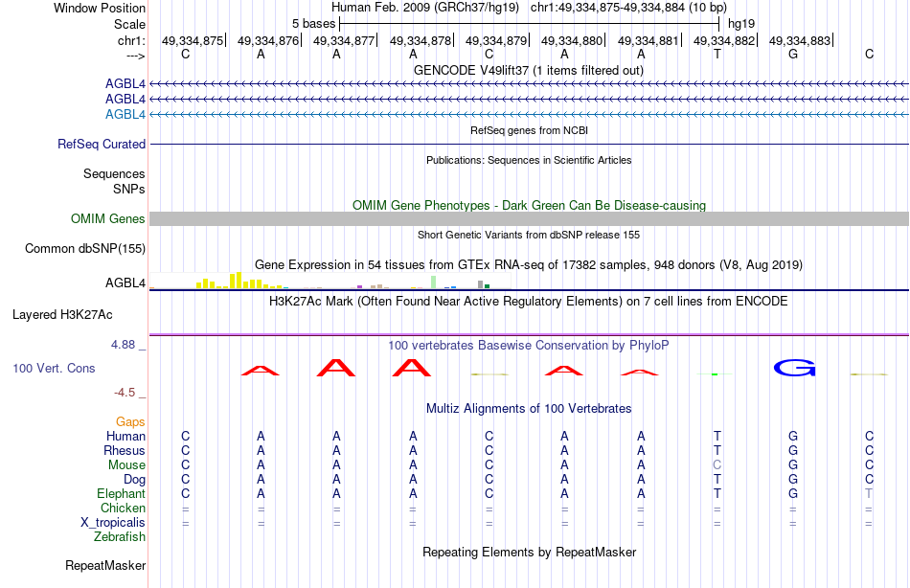Open Multiz Alignments of 100 Vertebrates title

point(529,409)
